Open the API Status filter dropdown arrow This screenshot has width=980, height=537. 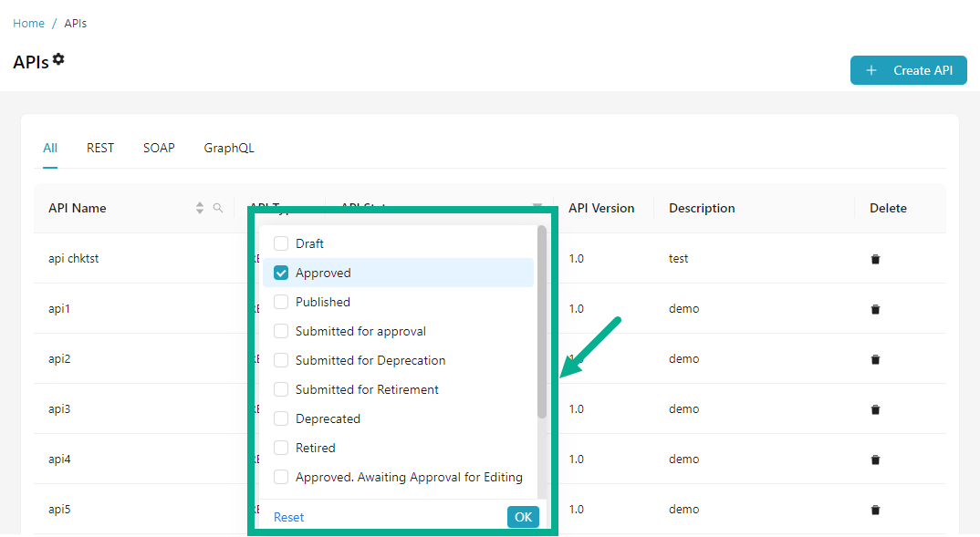tap(537, 207)
